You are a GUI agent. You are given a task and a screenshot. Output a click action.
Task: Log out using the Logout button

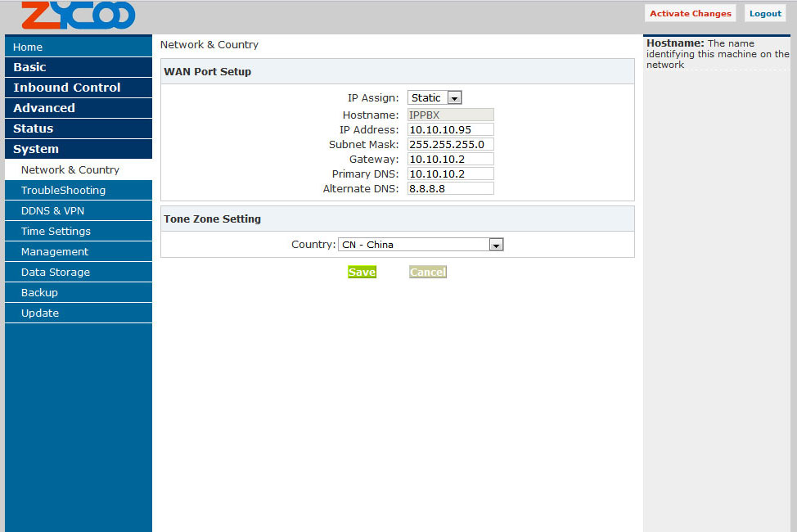[x=765, y=13]
